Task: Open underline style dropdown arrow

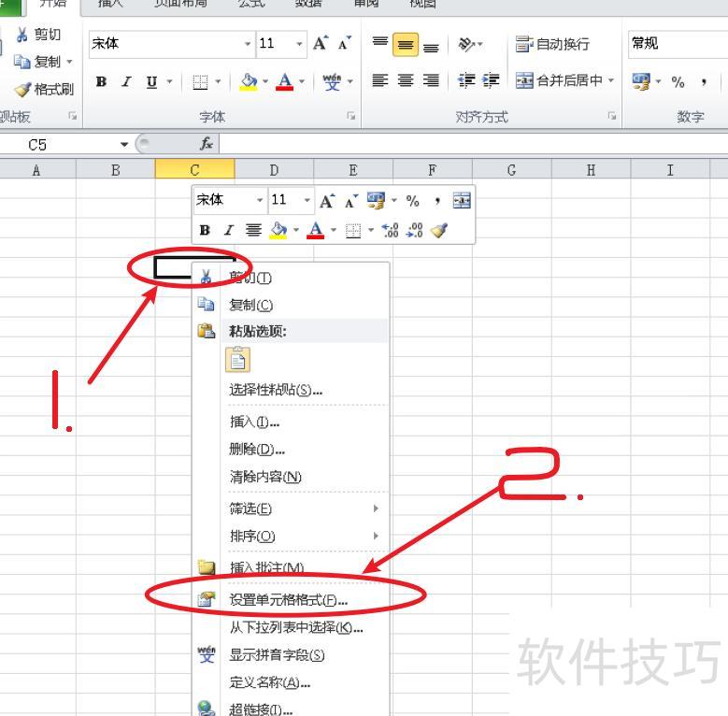Action: click(169, 81)
